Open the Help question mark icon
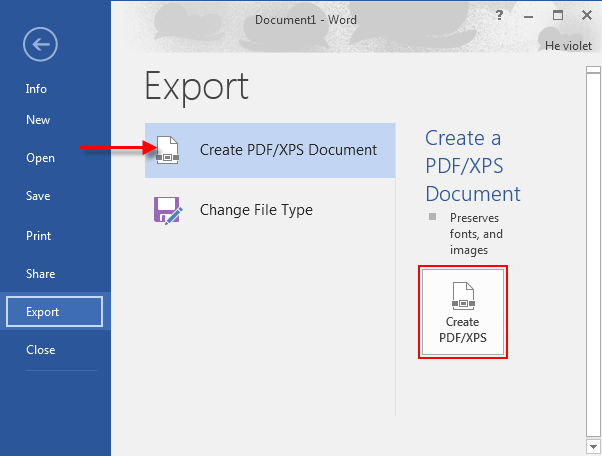602x456 pixels. pyautogui.click(x=499, y=15)
